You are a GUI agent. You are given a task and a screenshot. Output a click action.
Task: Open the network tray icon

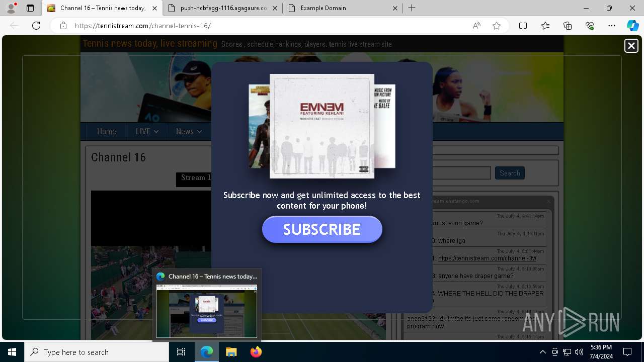coord(567,352)
